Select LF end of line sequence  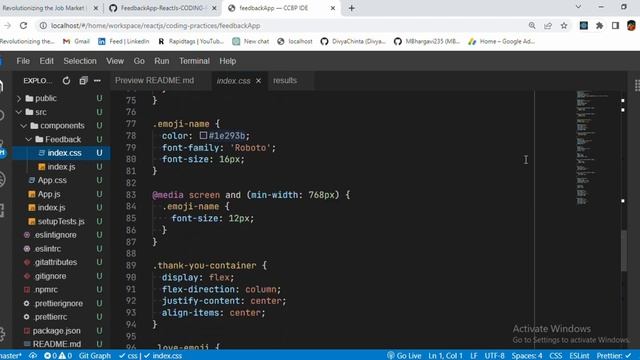click(x=473, y=356)
